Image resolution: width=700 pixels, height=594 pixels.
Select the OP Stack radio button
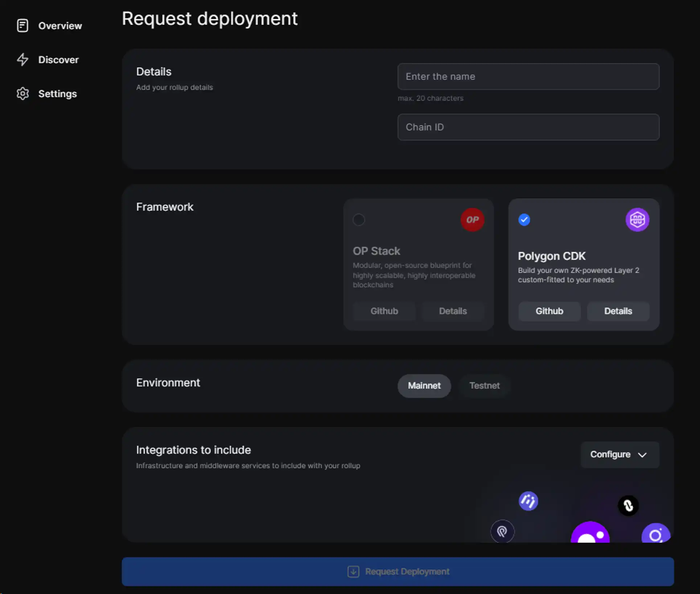(x=359, y=220)
